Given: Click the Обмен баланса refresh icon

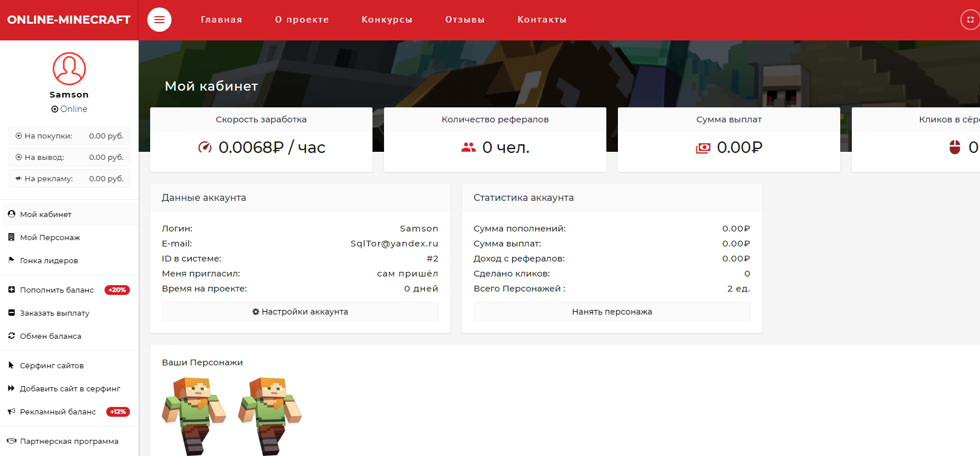Looking at the screenshot, I should (x=12, y=335).
